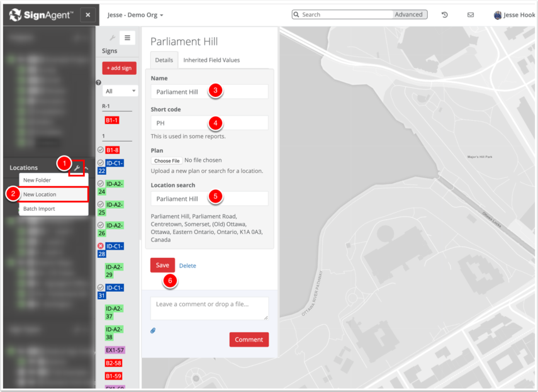The height and width of the screenshot is (392, 538).
Task: Collapse the Locations section chevron
Action: pos(87,168)
